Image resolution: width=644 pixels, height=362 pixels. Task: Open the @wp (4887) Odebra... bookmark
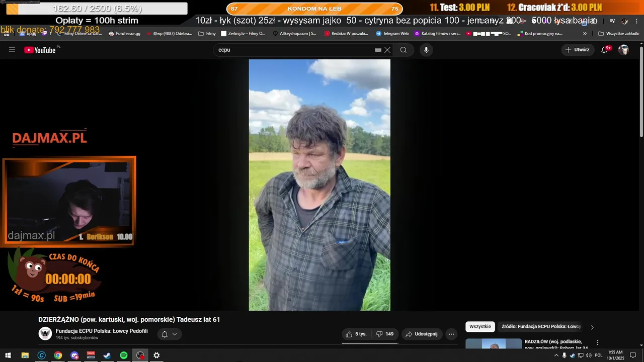point(169,34)
